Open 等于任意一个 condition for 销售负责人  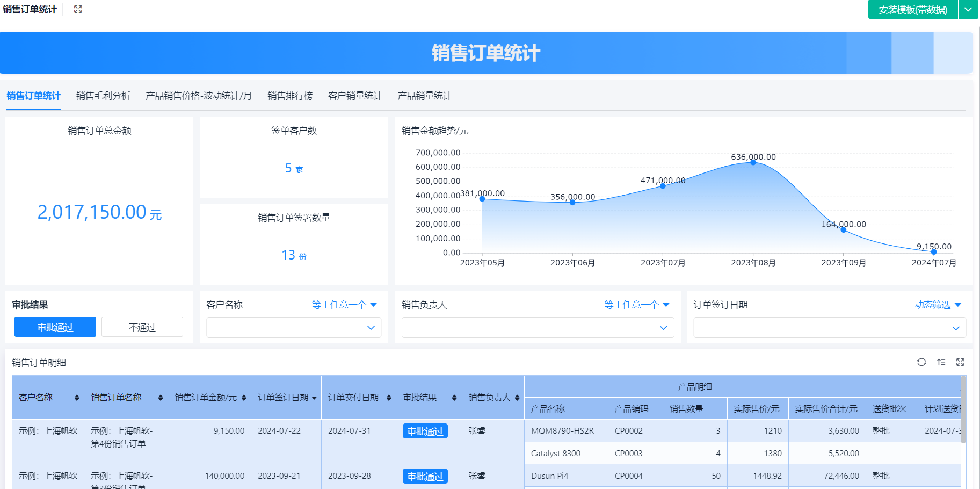(636, 305)
